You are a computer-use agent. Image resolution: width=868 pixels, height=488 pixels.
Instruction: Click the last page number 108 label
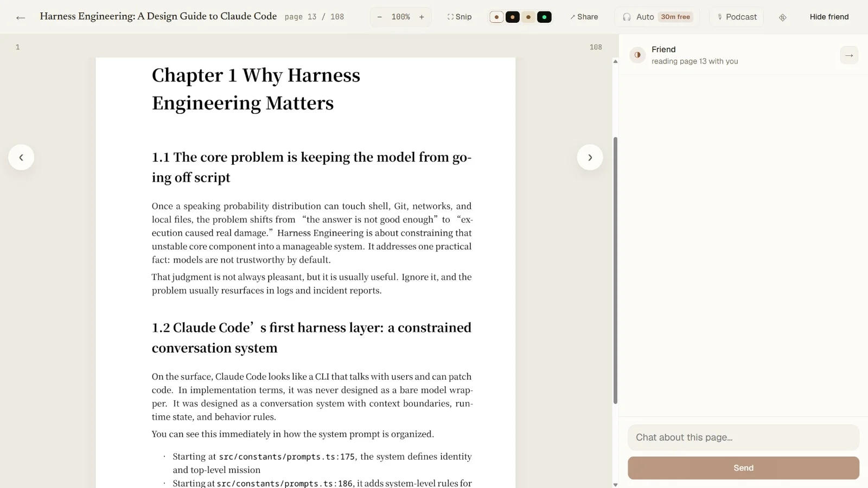point(596,47)
